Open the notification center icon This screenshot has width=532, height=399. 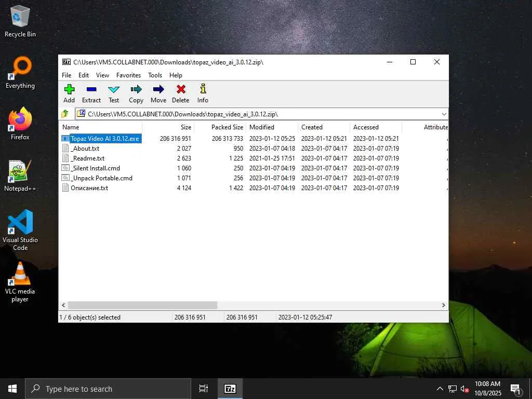click(x=516, y=389)
